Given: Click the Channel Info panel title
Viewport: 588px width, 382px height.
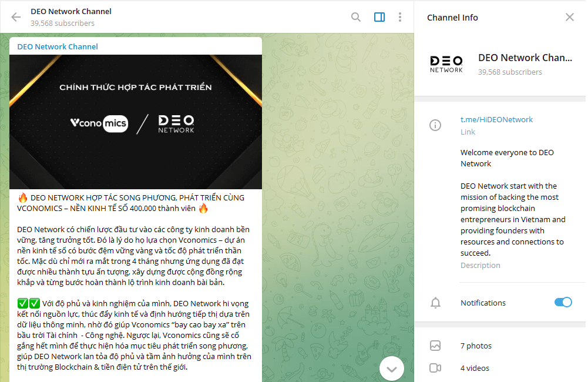Looking at the screenshot, I should pyautogui.click(x=452, y=18).
